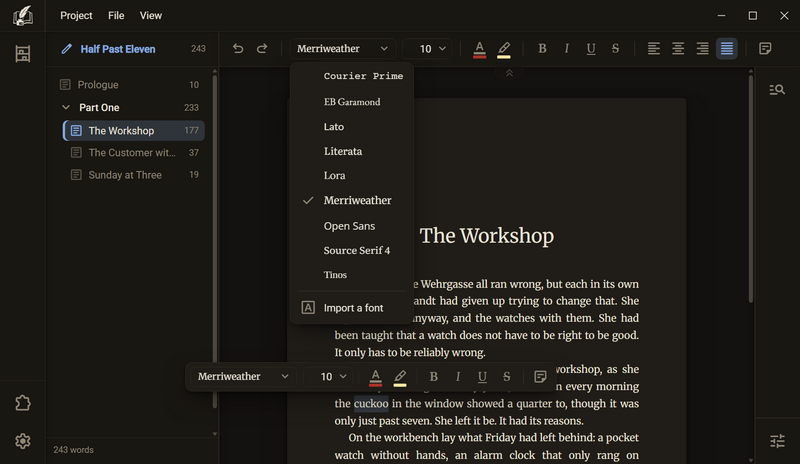Choose Open Sans font option
Image resolution: width=800 pixels, height=464 pixels.
point(352,226)
